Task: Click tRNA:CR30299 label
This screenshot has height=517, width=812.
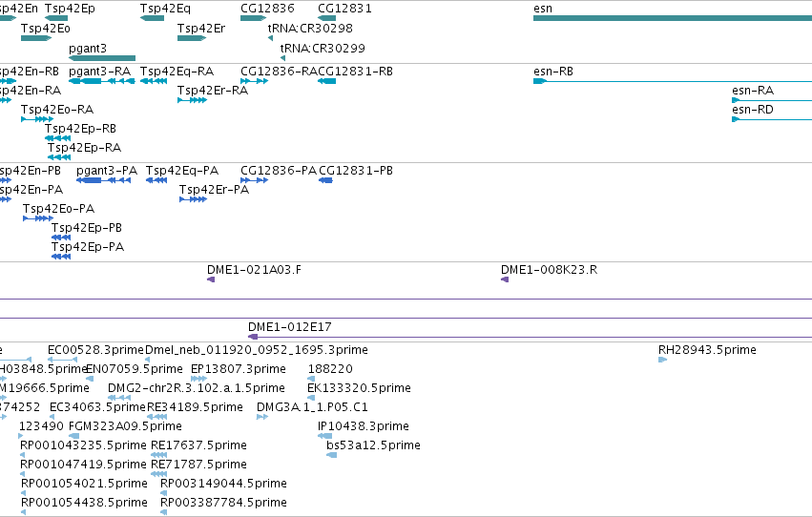Action: [323, 48]
